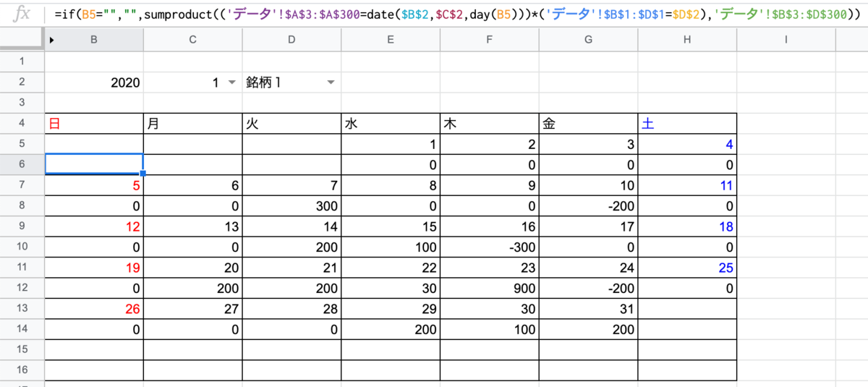868x387 pixels.
Task: Select row 16 header
Action: pyautogui.click(x=22, y=370)
